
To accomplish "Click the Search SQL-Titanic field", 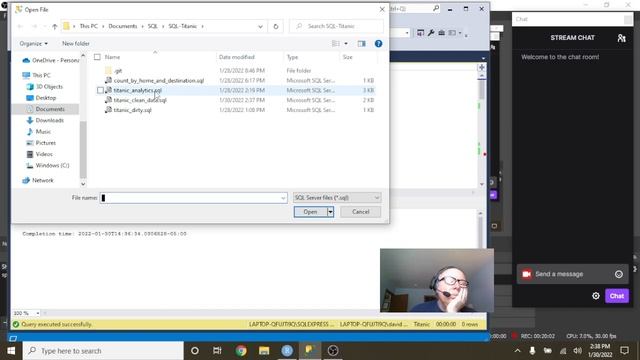I will (x=337, y=26).
